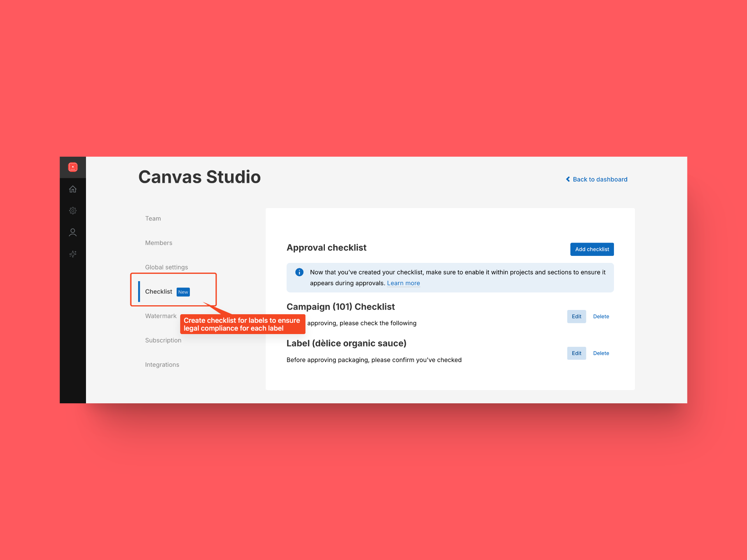This screenshot has width=747, height=560.
Task: Open the Team settings section
Action: coord(153,218)
